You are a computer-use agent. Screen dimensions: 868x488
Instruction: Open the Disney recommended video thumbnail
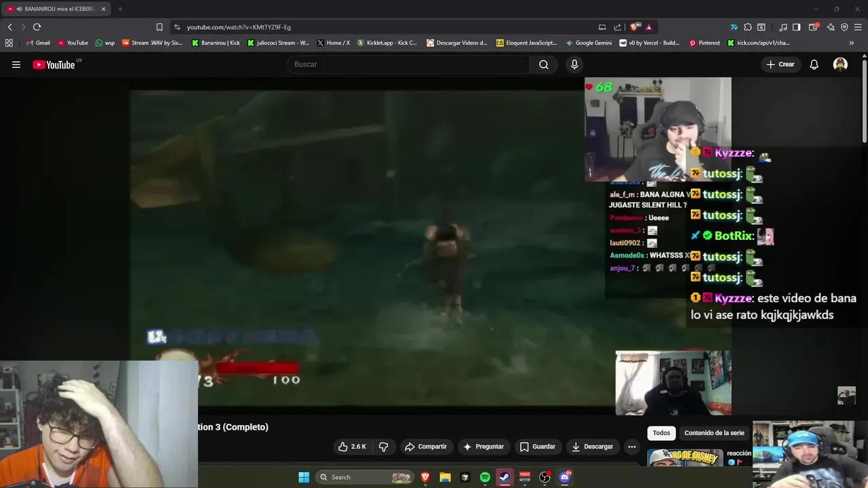[685, 458]
